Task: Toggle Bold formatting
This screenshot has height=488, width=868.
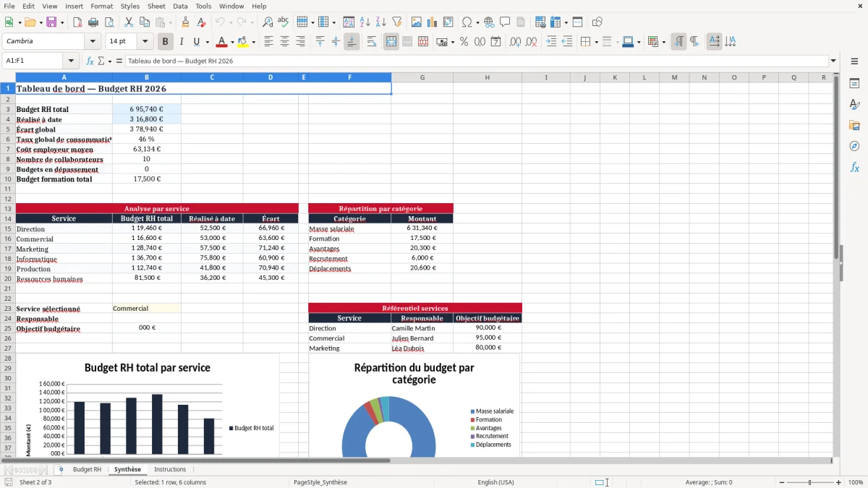Action: [166, 42]
